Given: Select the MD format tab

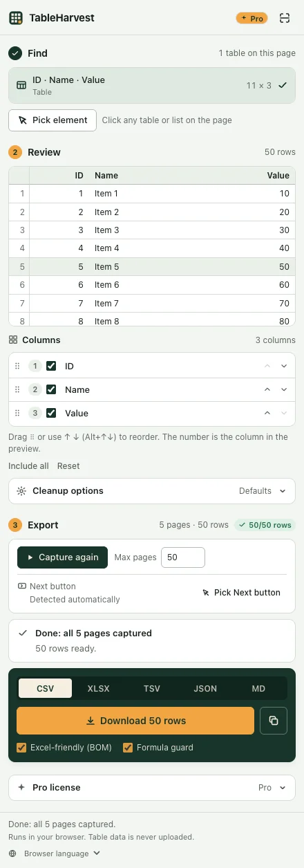Looking at the screenshot, I should point(258,689).
